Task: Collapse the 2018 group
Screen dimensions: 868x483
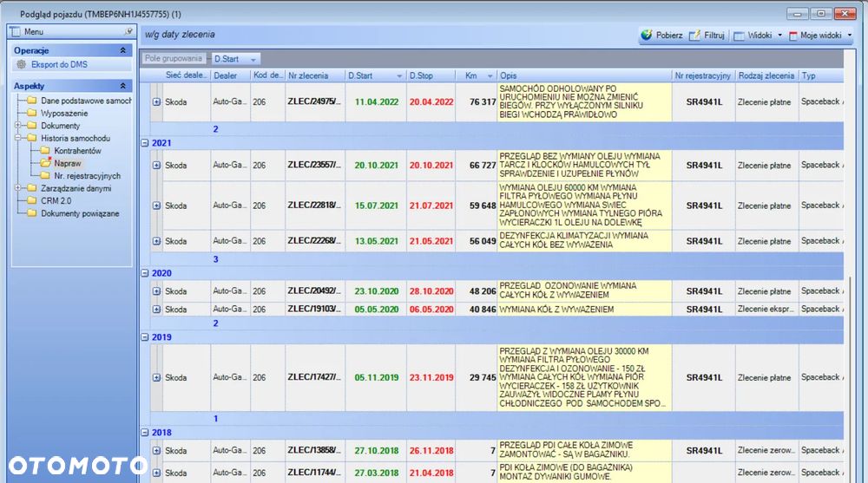Action: click(144, 433)
